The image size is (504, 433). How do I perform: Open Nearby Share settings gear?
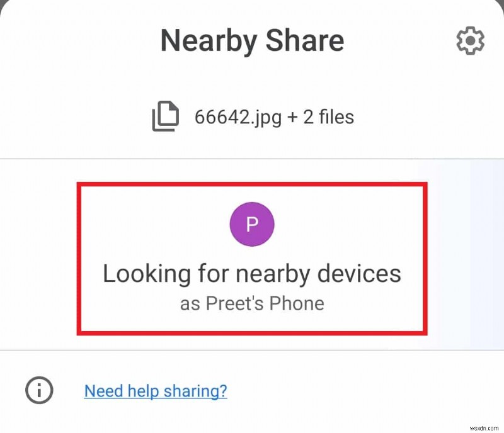470,42
